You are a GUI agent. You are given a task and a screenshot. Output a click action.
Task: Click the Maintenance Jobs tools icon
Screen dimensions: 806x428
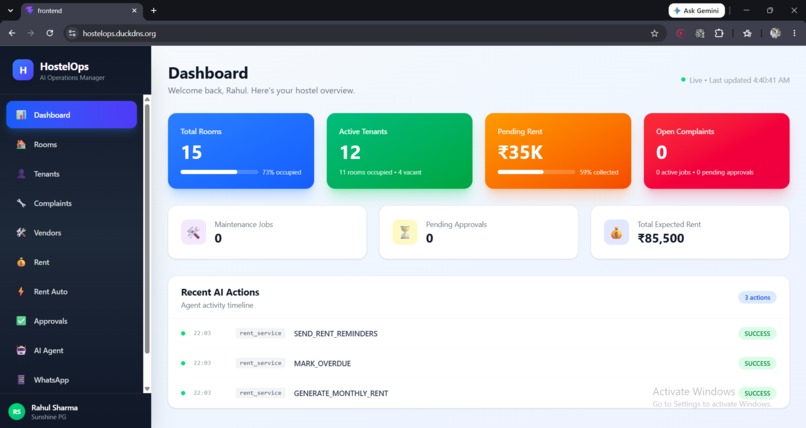[x=193, y=232]
